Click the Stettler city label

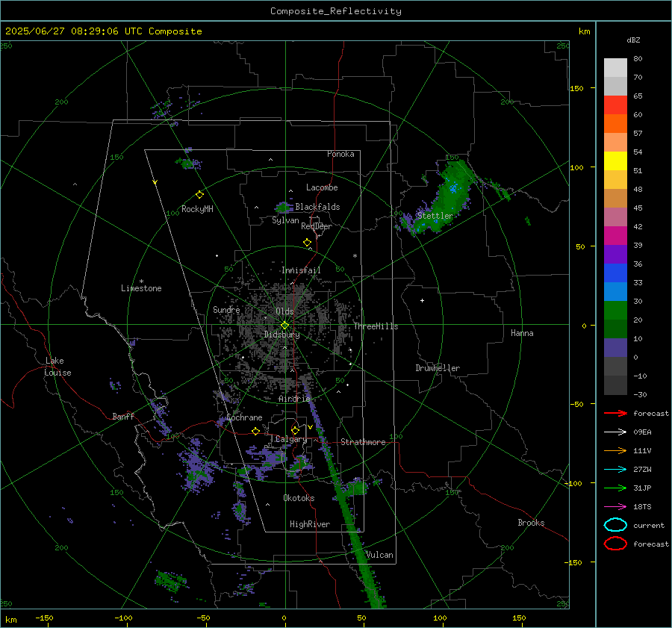[x=435, y=216]
